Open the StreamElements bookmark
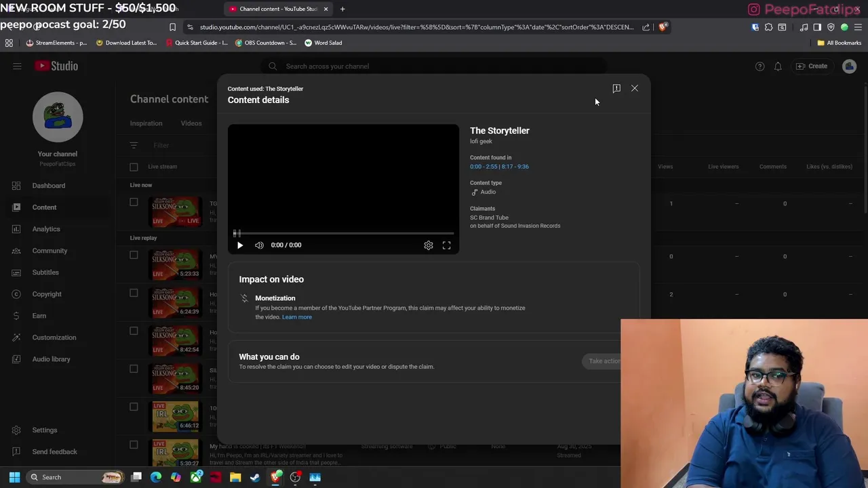The height and width of the screenshot is (488, 868). (x=56, y=43)
